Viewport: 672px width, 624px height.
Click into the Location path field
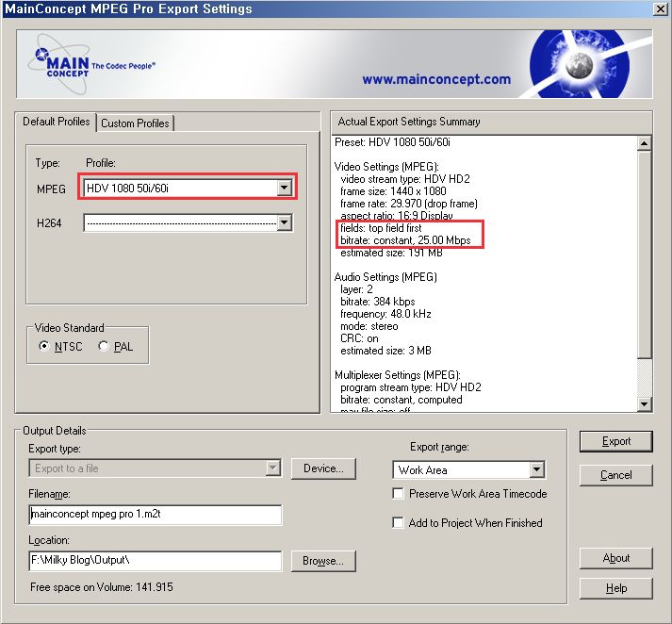pos(156,561)
